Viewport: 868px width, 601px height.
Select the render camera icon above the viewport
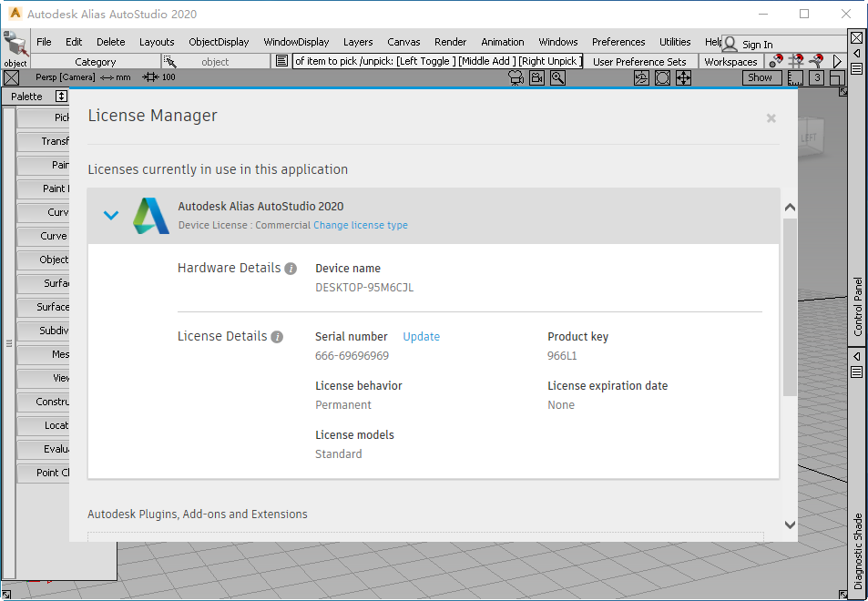[x=516, y=77]
